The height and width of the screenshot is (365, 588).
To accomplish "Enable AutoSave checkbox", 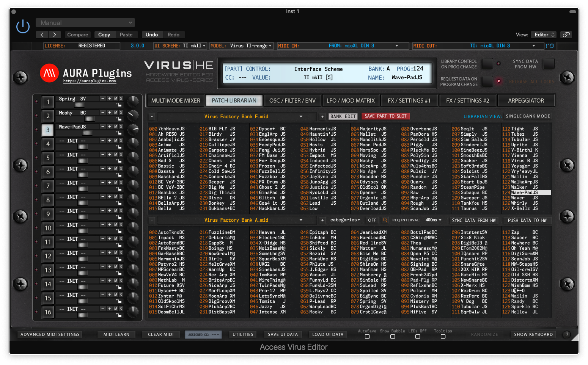I will (367, 337).
